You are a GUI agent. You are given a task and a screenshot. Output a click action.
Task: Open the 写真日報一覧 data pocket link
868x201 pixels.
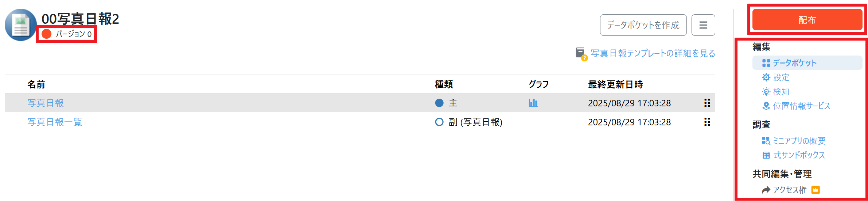[55, 122]
